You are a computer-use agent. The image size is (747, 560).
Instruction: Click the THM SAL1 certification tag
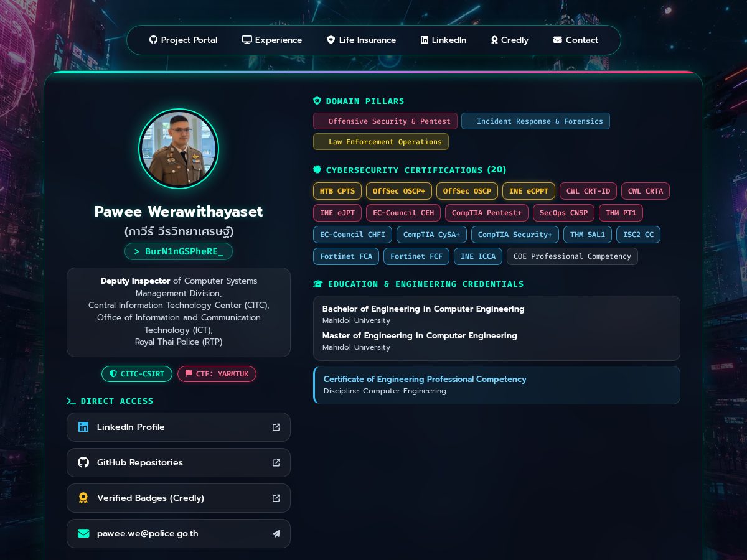point(588,235)
